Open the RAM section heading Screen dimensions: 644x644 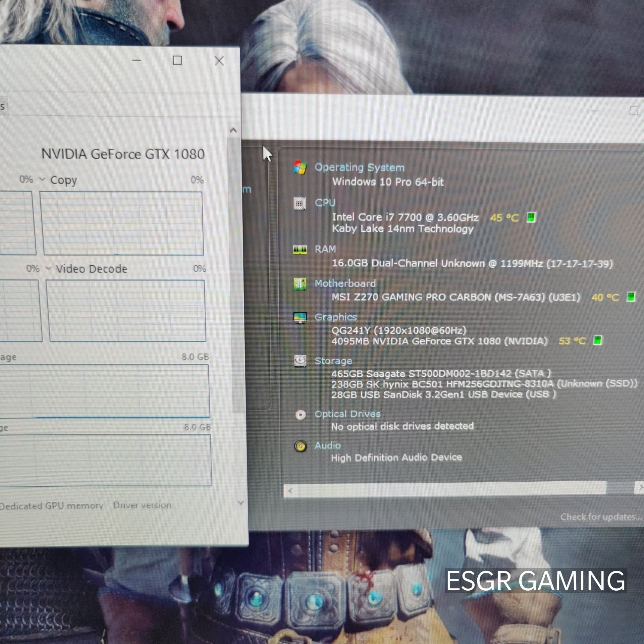pyautogui.click(x=325, y=249)
